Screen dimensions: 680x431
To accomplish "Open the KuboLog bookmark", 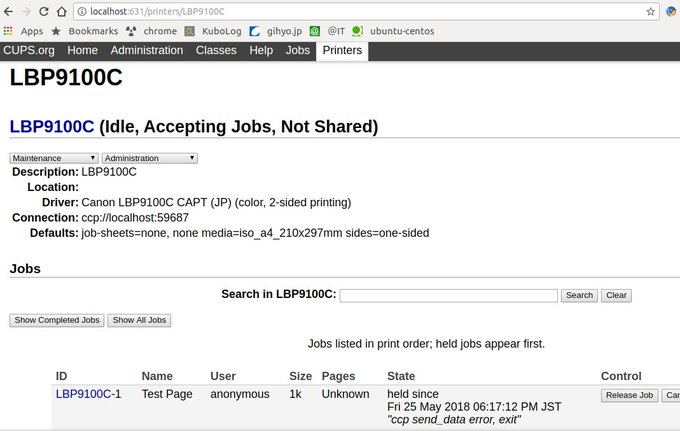I will [213, 31].
